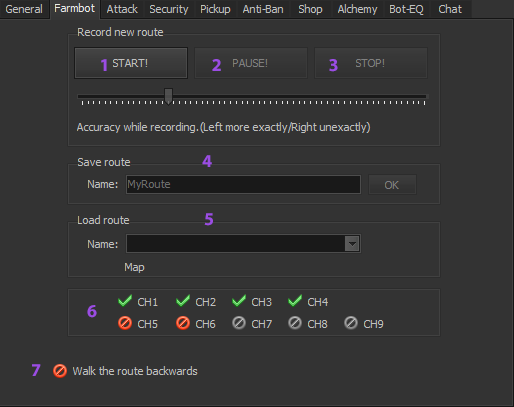514x407 pixels.
Task: Open the Alchemy tab
Action: [x=357, y=9]
